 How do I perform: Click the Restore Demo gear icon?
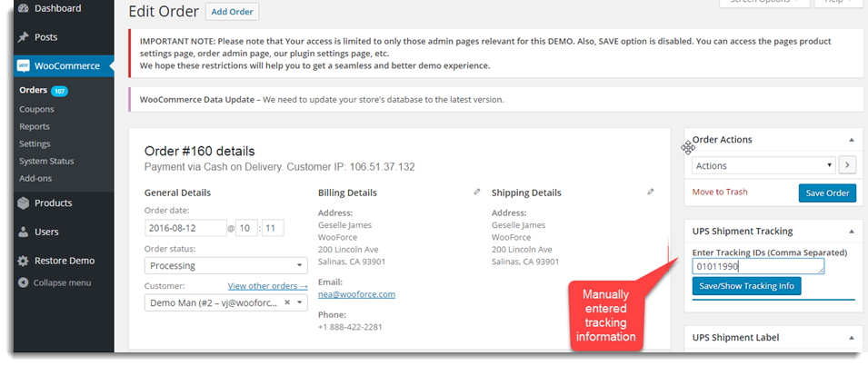click(x=23, y=261)
